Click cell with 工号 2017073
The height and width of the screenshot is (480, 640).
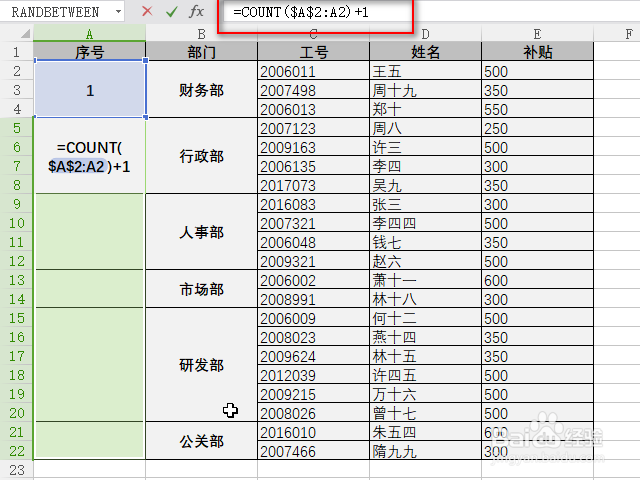tap(313, 185)
